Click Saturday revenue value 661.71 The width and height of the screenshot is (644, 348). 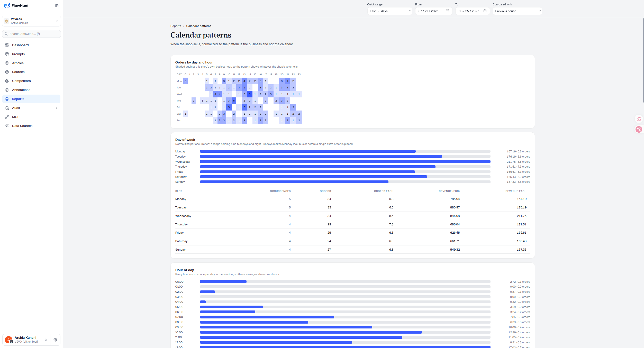[x=455, y=241]
